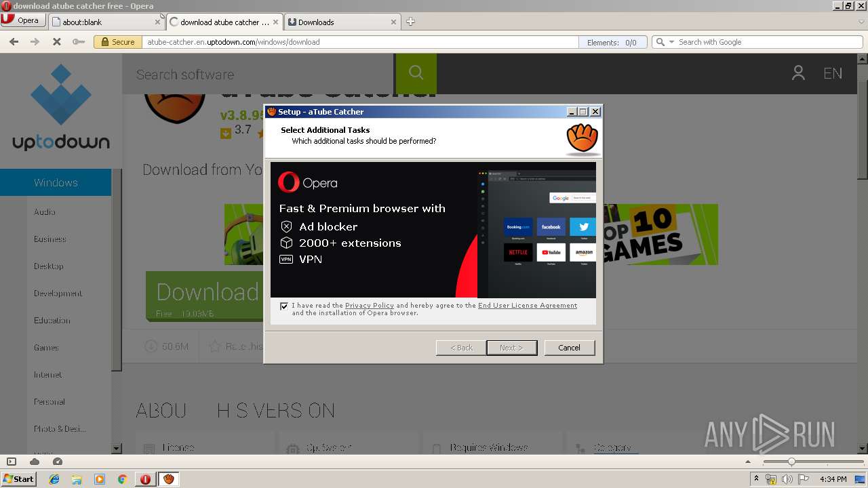This screenshot has width=868, height=488.
Task: Toggle the Opera panels button in status bar
Action: tap(12, 462)
